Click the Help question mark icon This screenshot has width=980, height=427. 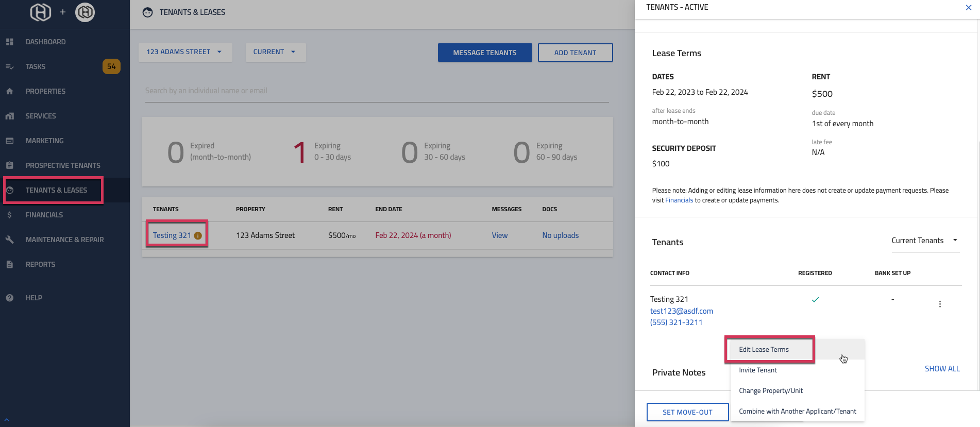[x=9, y=298]
